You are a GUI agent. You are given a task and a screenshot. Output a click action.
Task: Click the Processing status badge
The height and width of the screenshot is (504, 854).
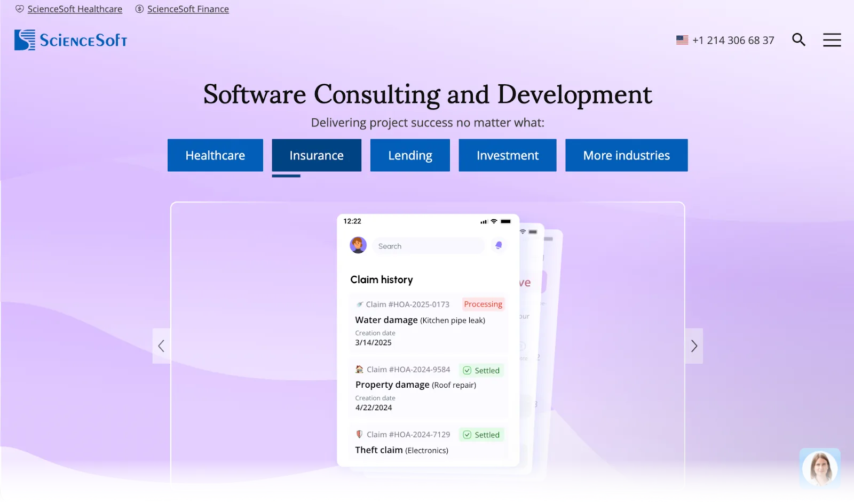click(x=483, y=304)
